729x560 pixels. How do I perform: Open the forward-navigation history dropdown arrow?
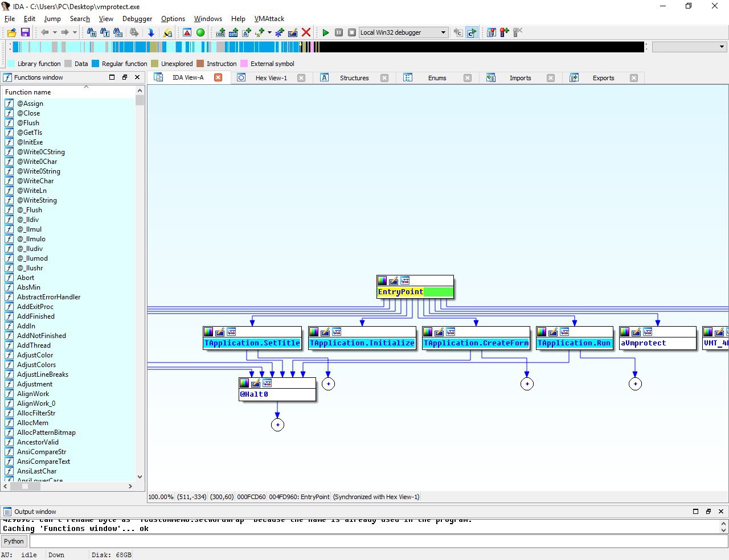(75, 32)
